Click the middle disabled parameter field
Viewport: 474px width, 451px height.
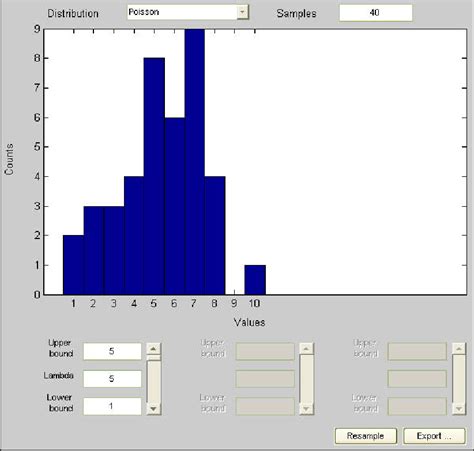(265, 379)
